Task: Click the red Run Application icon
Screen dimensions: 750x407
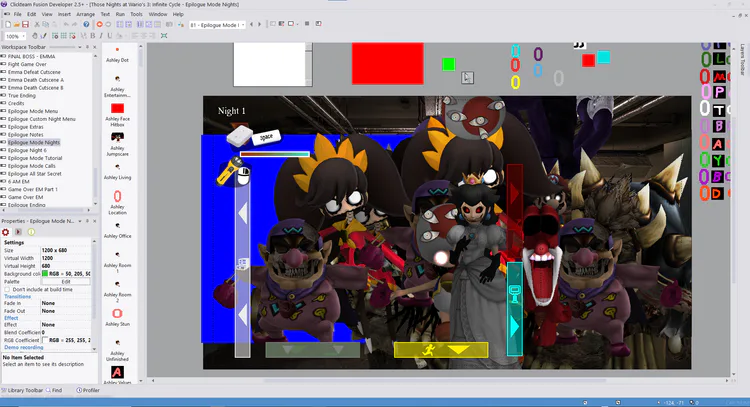Action: pyautogui.click(x=99, y=24)
